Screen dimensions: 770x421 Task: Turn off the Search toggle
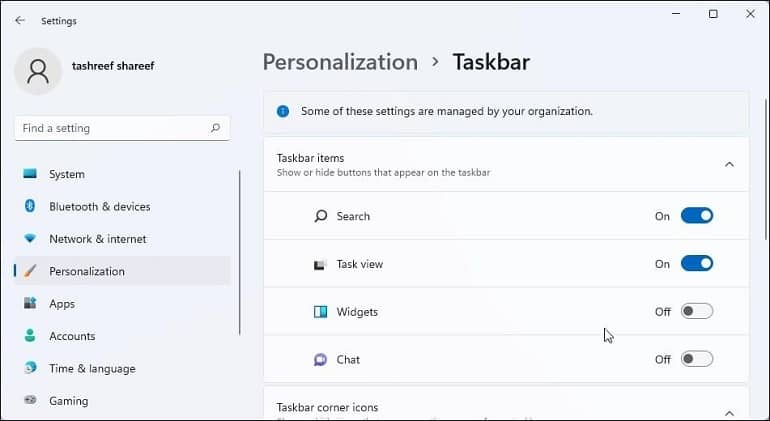point(696,216)
